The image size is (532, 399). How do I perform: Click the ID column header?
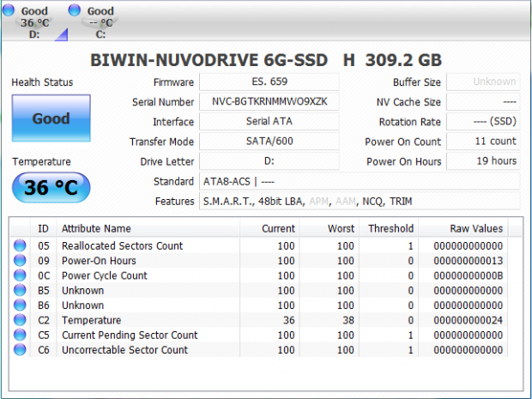click(x=43, y=228)
